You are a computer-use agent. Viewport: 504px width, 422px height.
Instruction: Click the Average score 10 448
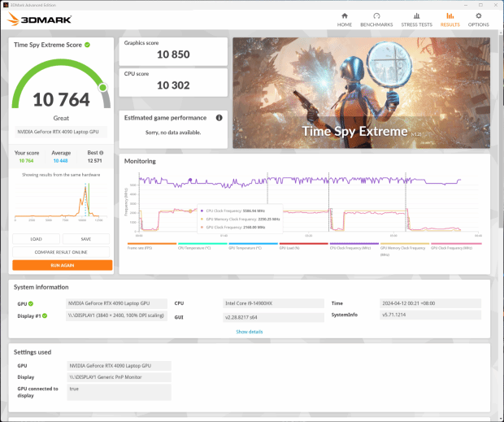coord(60,161)
